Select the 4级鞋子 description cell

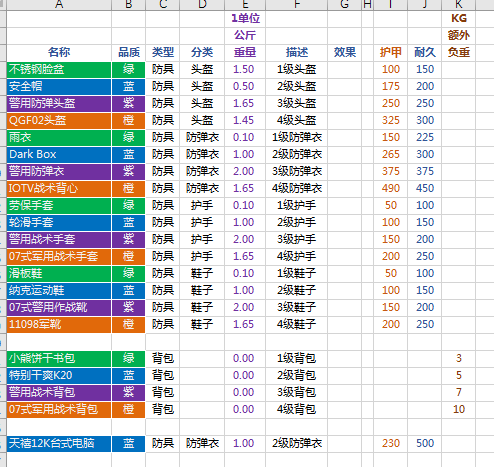click(x=297, y=325)
